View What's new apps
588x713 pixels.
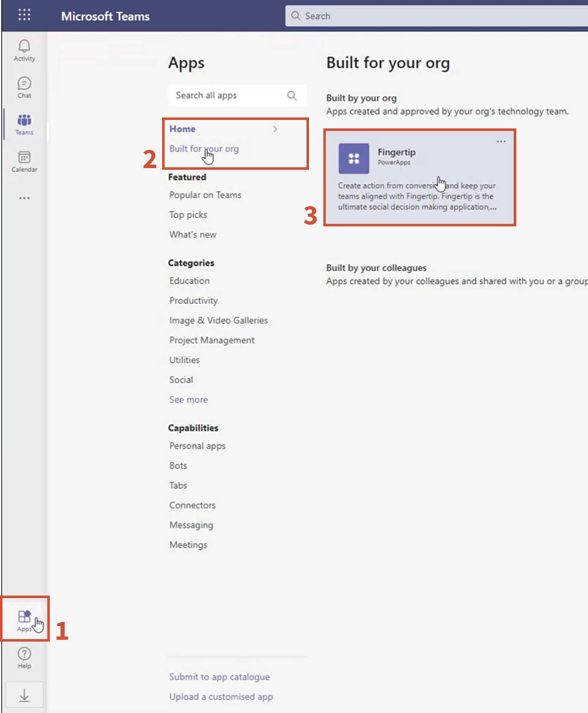pos(193,235)
